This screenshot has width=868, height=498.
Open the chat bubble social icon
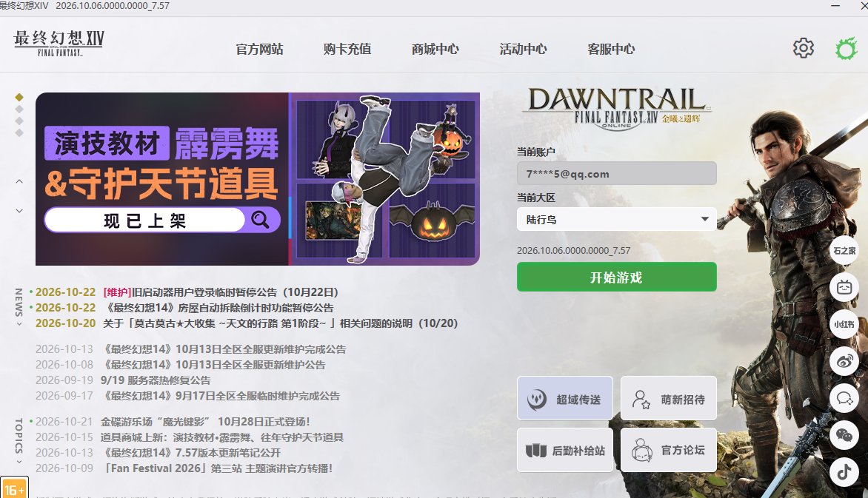[844, 398]
